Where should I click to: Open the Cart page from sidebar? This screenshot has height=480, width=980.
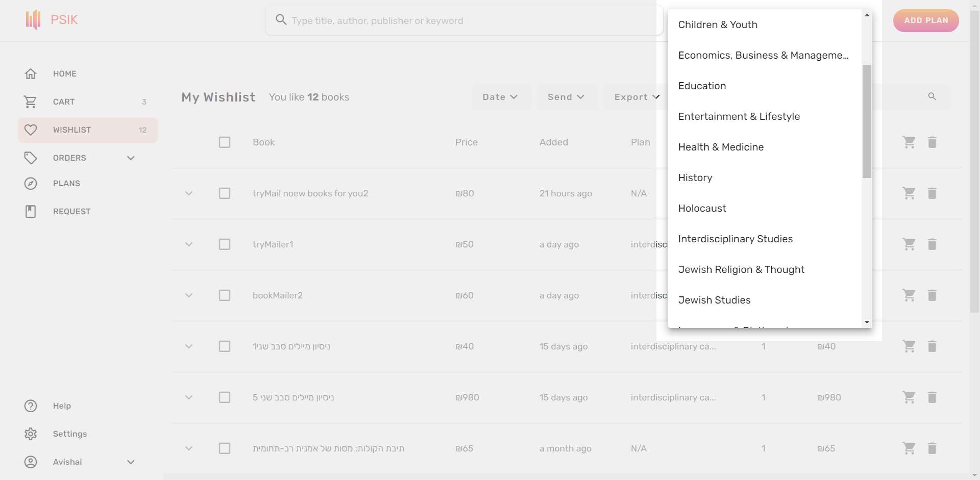(x=64, y=102)
